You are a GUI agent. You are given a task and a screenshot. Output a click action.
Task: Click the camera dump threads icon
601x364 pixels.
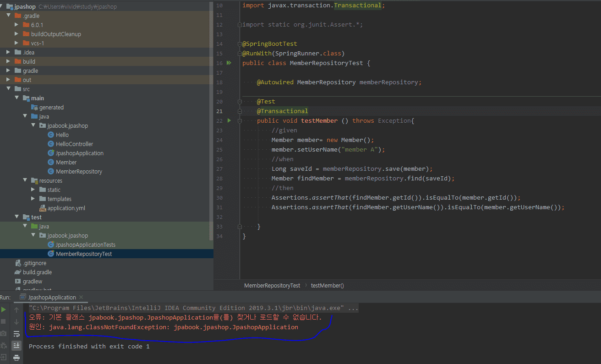4,334
